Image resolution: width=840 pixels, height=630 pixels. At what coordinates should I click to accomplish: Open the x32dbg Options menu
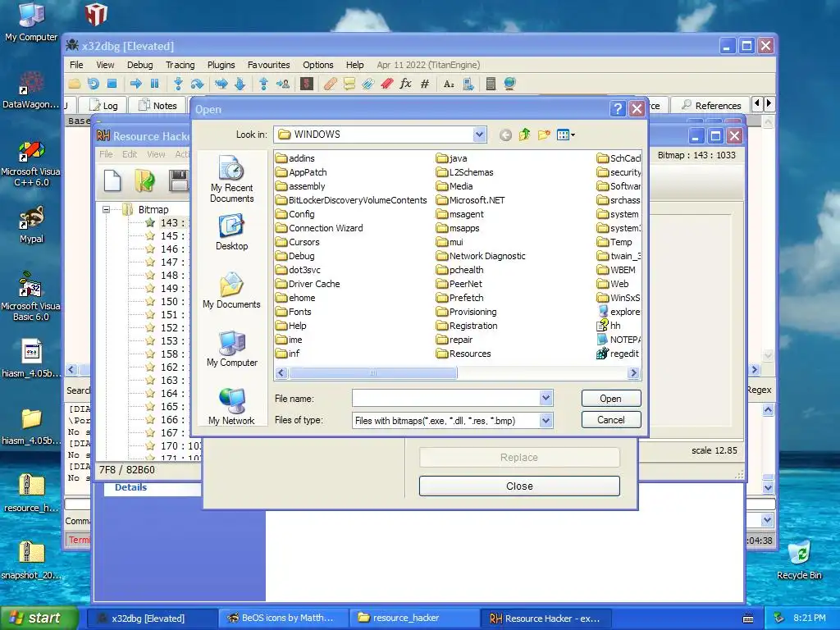click(x=318, y=65)
